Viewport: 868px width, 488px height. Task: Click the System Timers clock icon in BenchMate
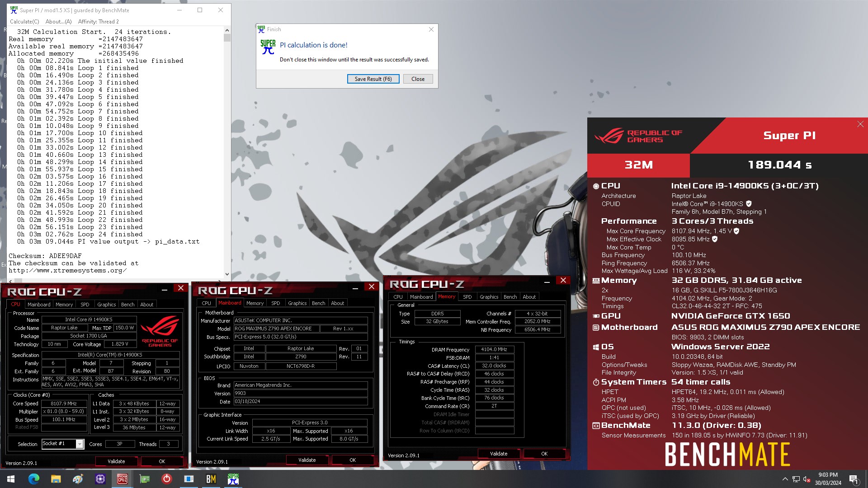click(x=596, y=382)
